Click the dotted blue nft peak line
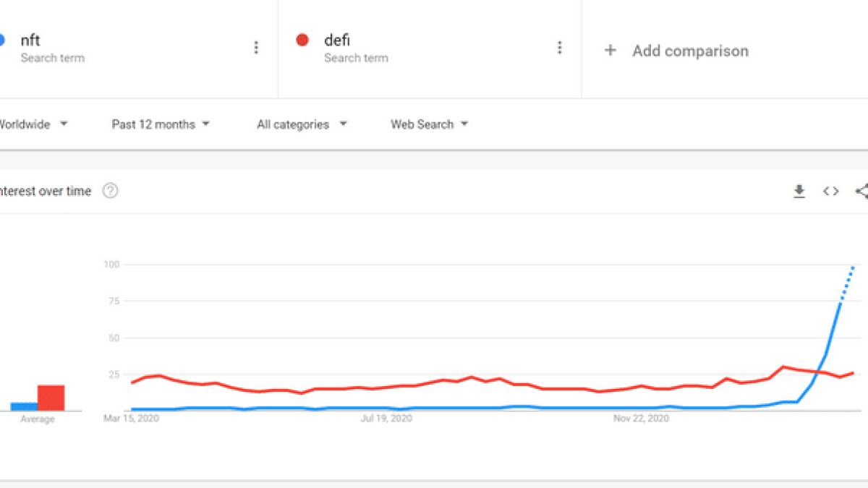 pos(847,284)
